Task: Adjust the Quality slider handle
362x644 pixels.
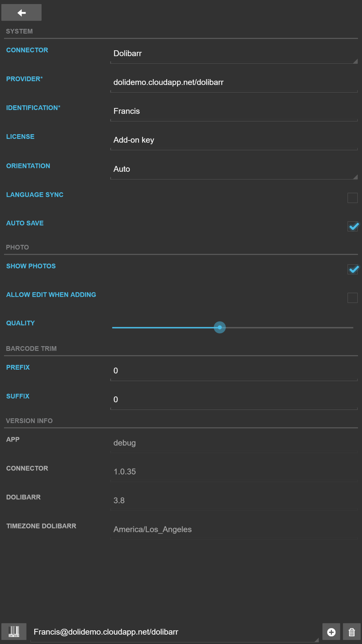Action: 220,327
